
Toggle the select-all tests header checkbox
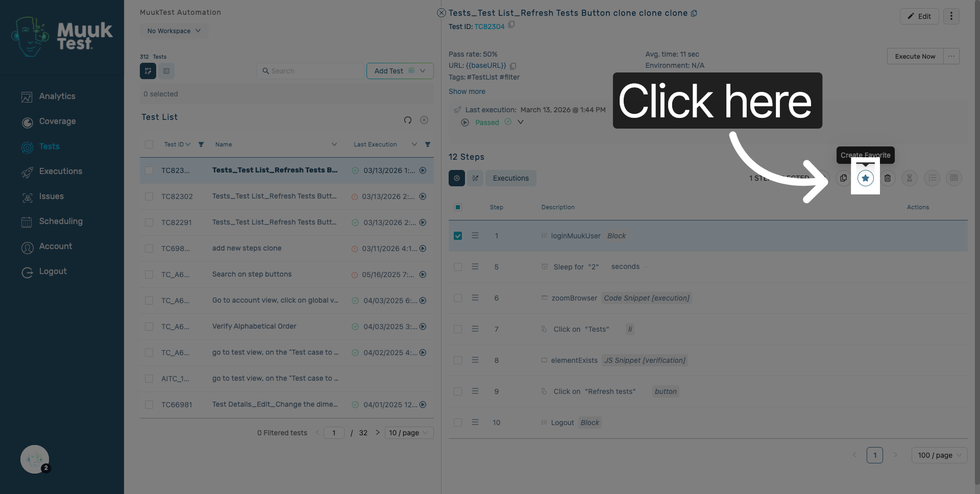tap(149, 144)
